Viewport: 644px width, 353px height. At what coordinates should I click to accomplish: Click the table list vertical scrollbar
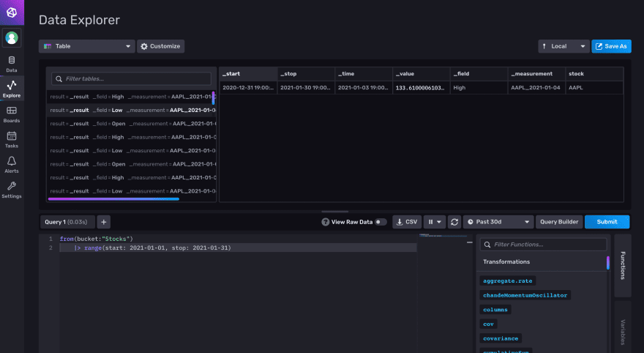[213, 98]
